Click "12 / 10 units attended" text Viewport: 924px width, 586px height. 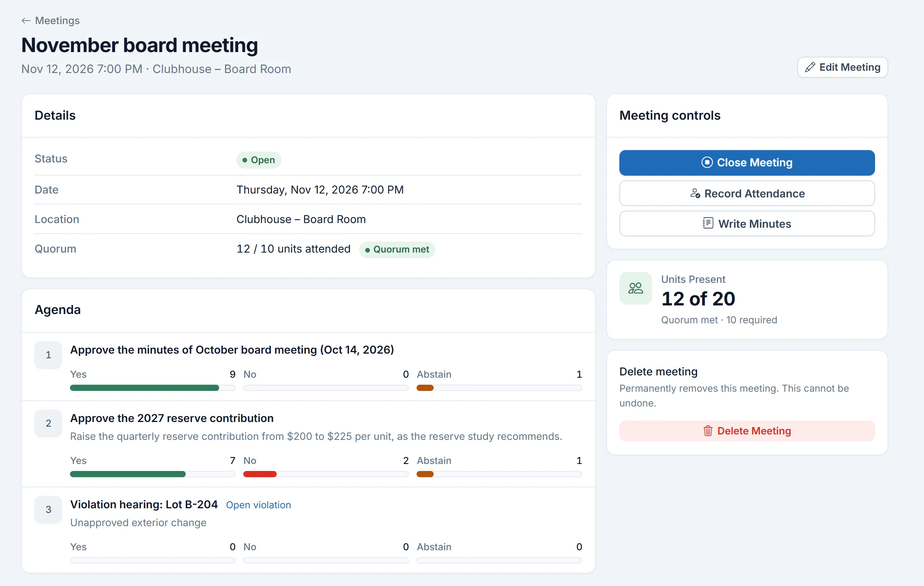click(293, 249)
